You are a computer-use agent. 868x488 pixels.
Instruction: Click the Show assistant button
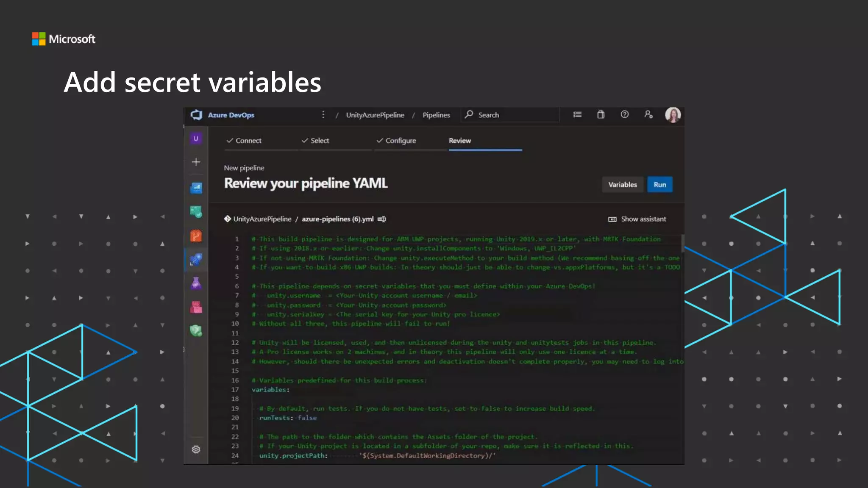pyautogui.click(x=637, y=219)
